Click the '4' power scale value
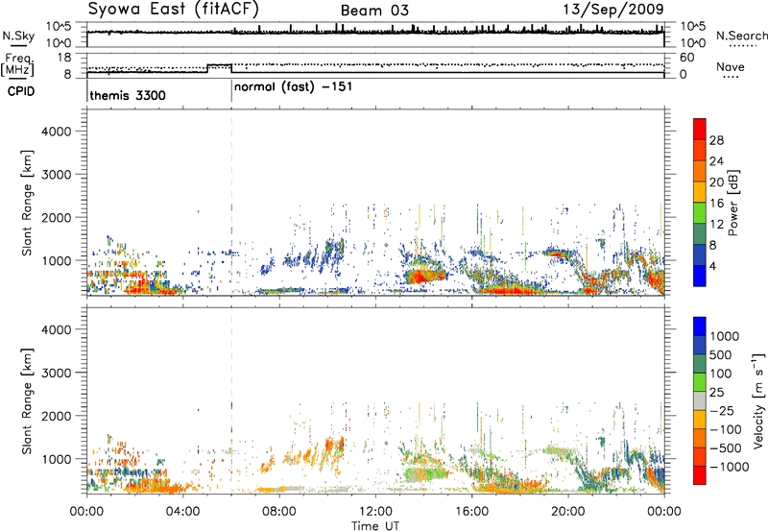The width and height of the screenshot is (768, 532). pos(712,266)
